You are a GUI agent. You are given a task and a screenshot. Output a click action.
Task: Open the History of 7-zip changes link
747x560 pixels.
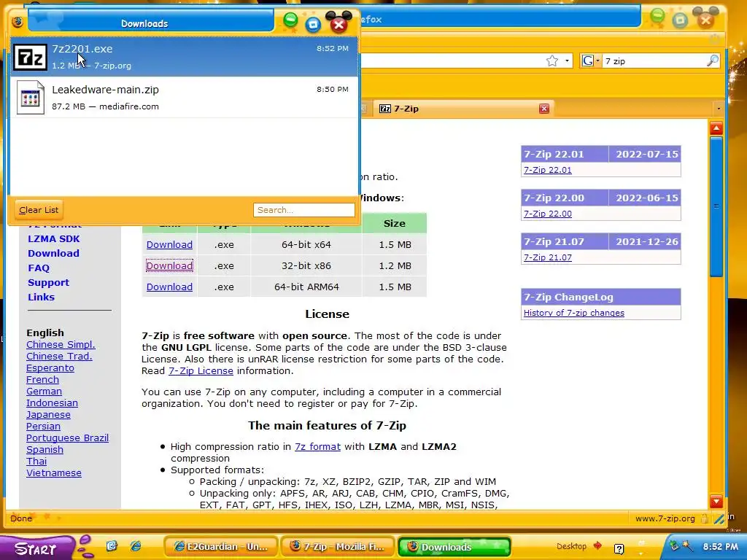coord(573,313)
